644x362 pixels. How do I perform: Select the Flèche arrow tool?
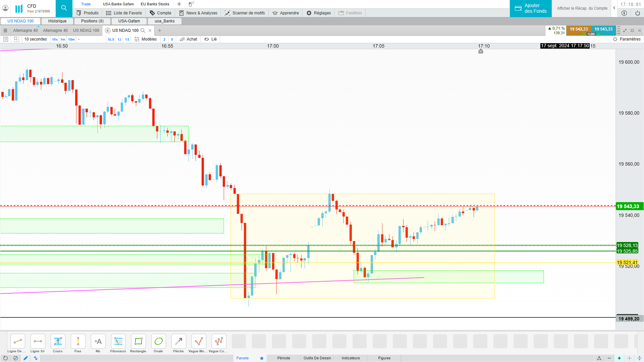click(178, 342)
